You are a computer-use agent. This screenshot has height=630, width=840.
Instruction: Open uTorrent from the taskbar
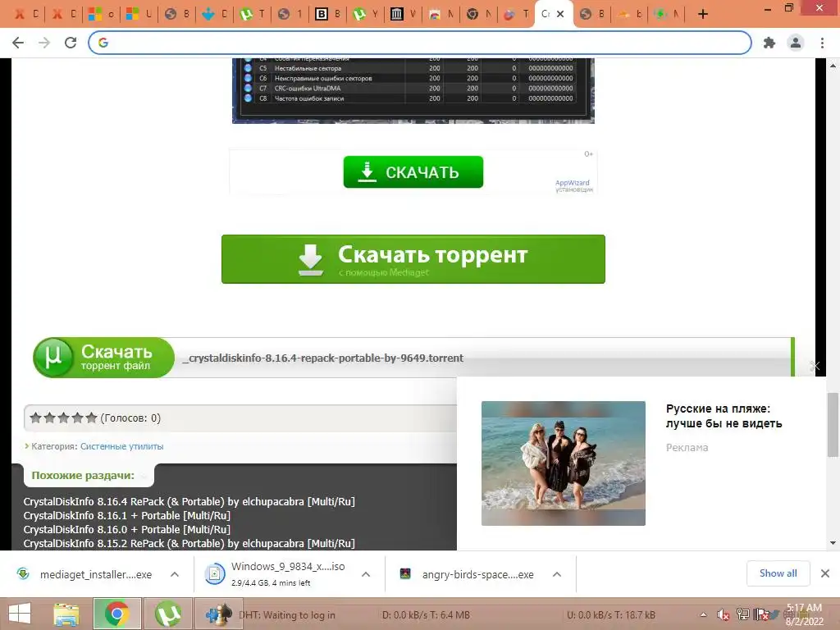[x=168, y=614]
